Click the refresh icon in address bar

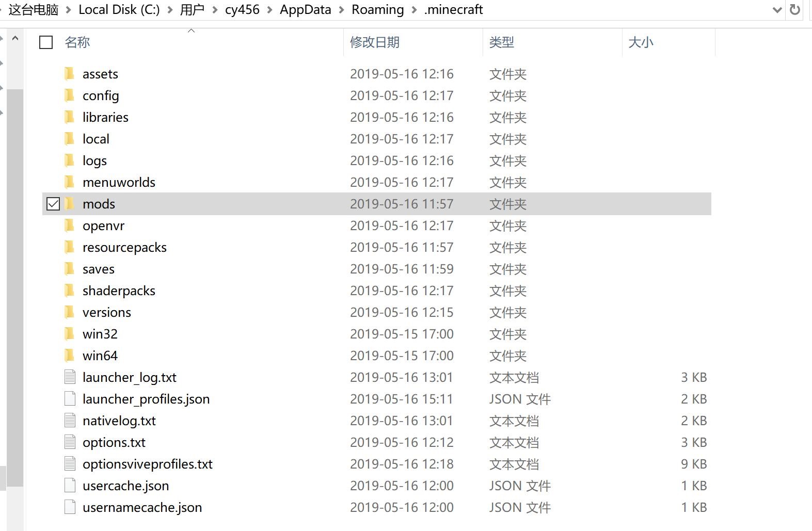(795, 10)
